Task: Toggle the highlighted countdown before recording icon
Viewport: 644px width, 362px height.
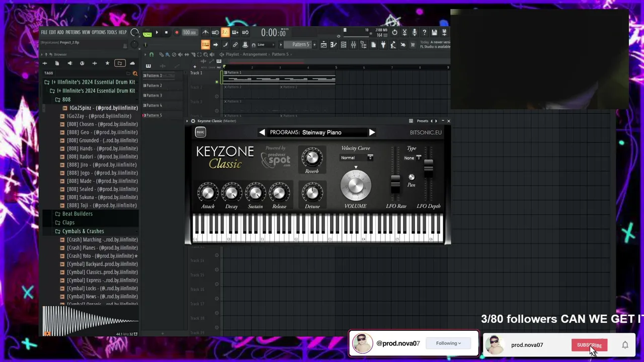Action: click(225, 33)
